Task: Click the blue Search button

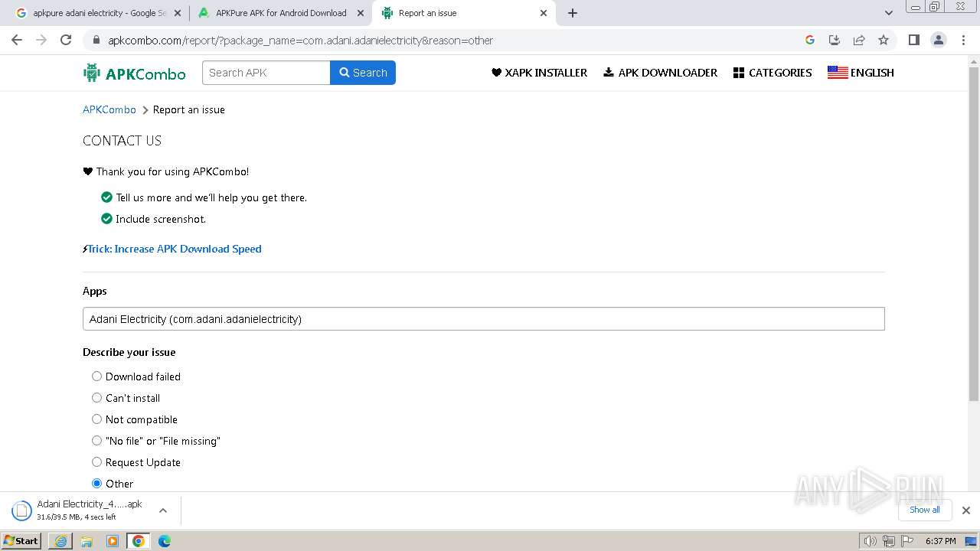Action: (x=363, y=73)
